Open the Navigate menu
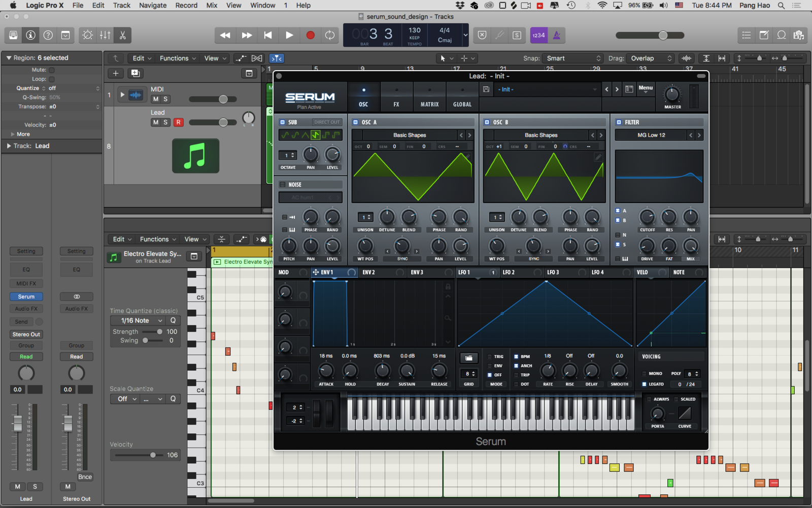The height and width of the screenshot is (508, 812). click(153, 5)
